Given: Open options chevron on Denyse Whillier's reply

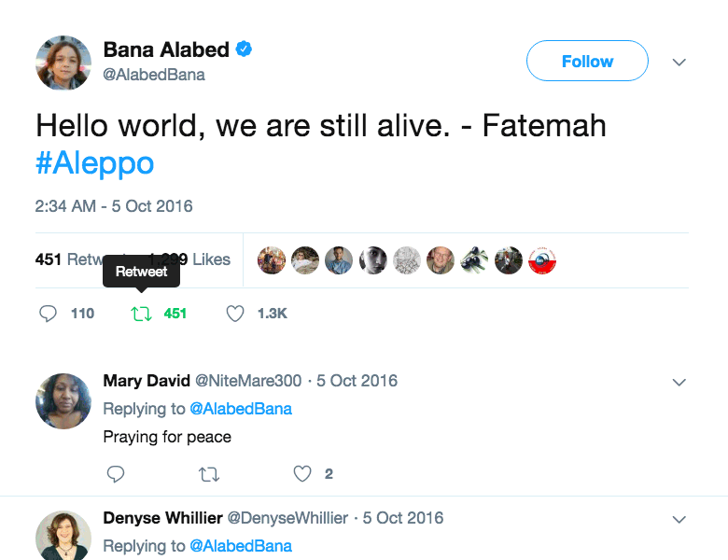Looking at the screenshot, I should pyautogui.click(x=679, y=519).
